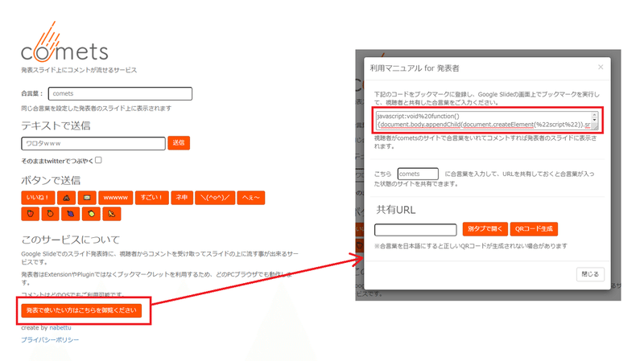This screenshot has width=644, height=361.
Task: Click the へぇ〜 button
Action: click(251, 198)
